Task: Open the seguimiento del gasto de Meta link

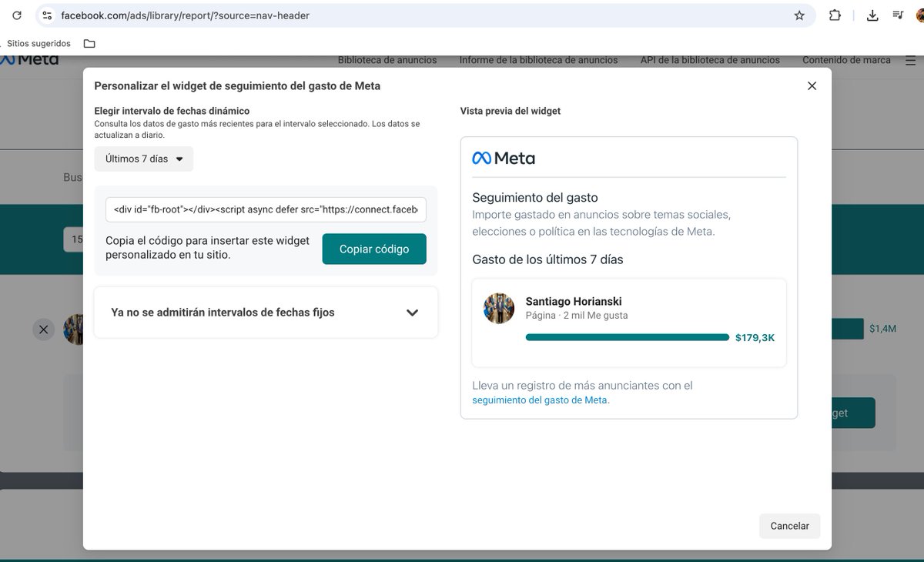Action: click(x=541, y=400)
